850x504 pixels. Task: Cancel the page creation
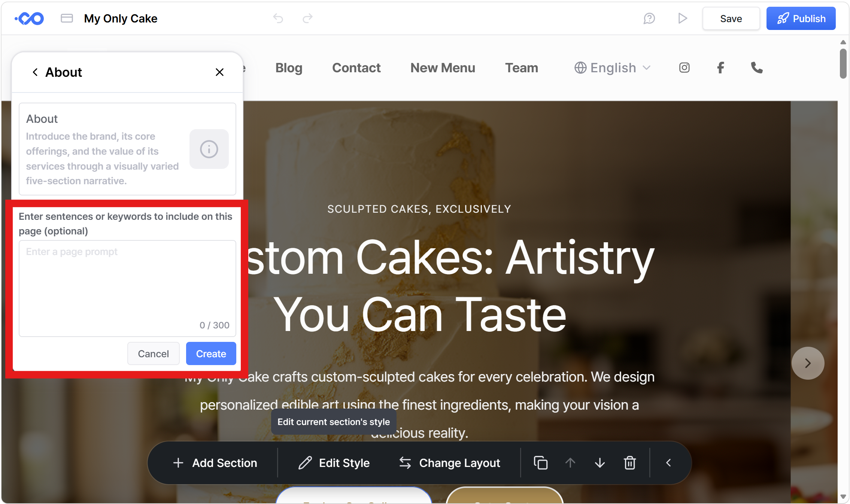coord(154,353)
